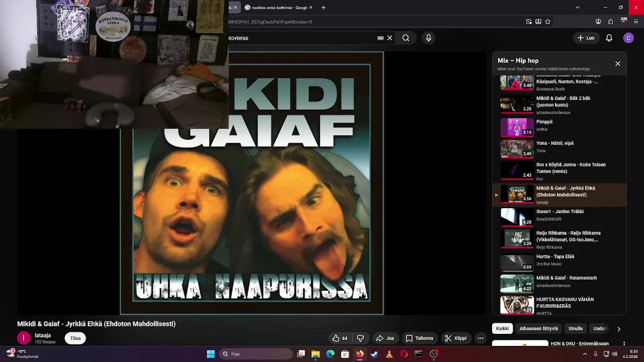Click the YouTube search input field
644x362 pixels.
tap(302, 38)
